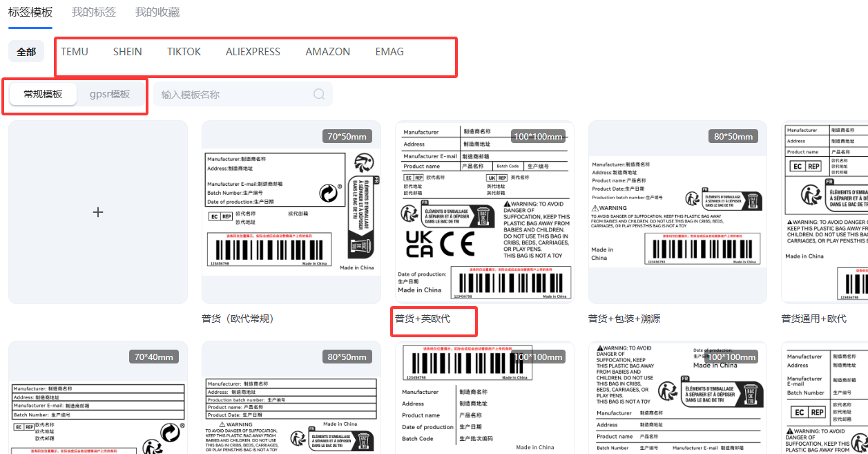Click the 普货+英欧代 template name
Screen dimensions: 868x454
coord(422,319)
